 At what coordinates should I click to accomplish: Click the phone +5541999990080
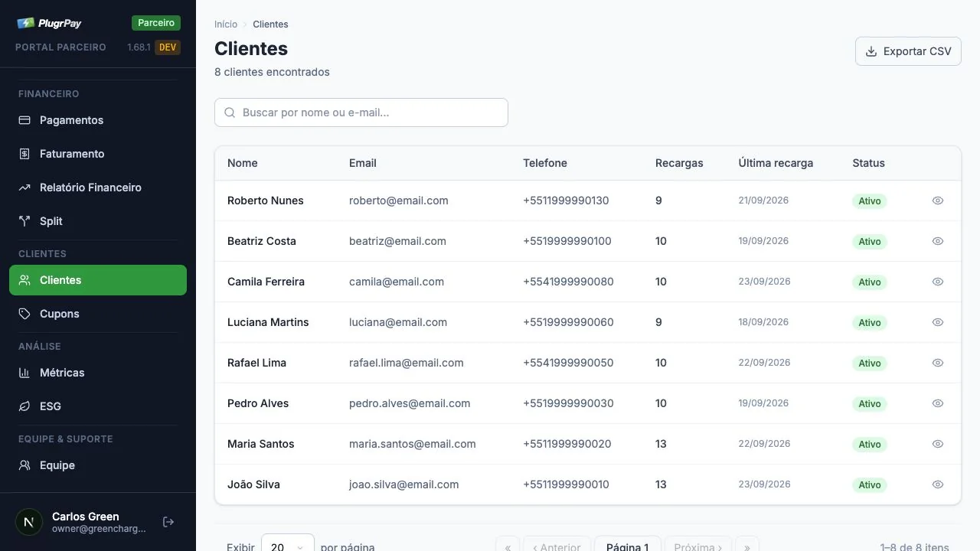pyautogui.click(x=568, y=282)
